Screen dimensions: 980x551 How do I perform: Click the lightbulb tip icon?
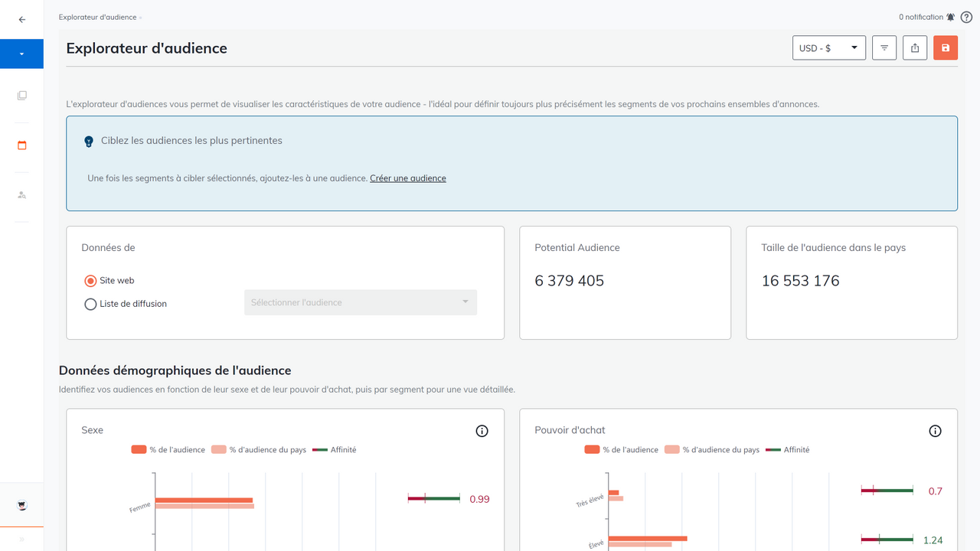[89, 141]
